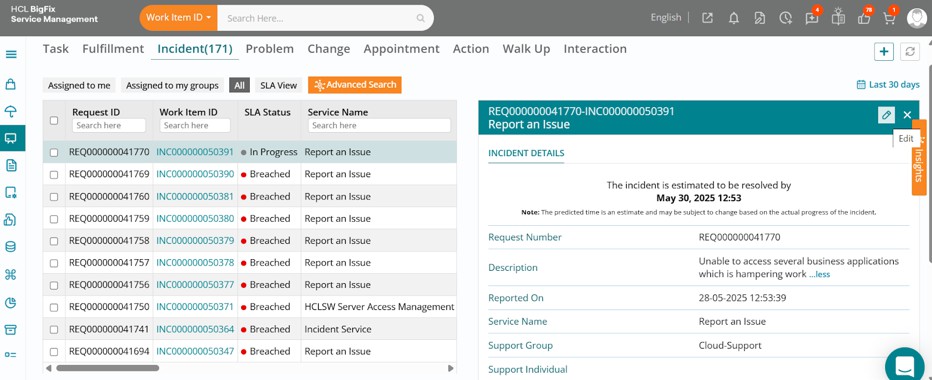Check the box for REQ000000041769 row
Image resolution: width=932 pixels, height=380 pixels.
pos(54,175)
